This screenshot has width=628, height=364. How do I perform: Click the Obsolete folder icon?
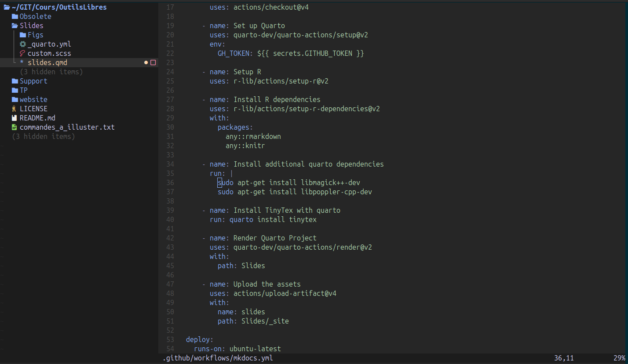15,17
